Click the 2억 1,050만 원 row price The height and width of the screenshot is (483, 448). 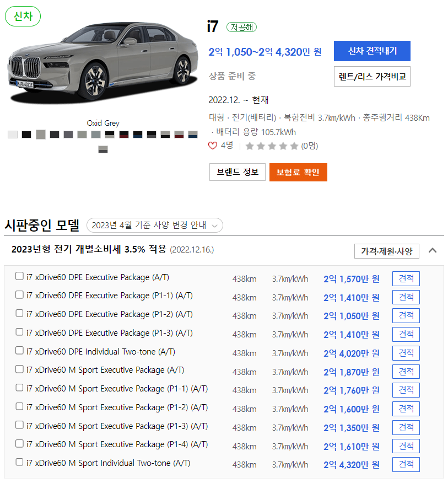(x=352, y=316)
